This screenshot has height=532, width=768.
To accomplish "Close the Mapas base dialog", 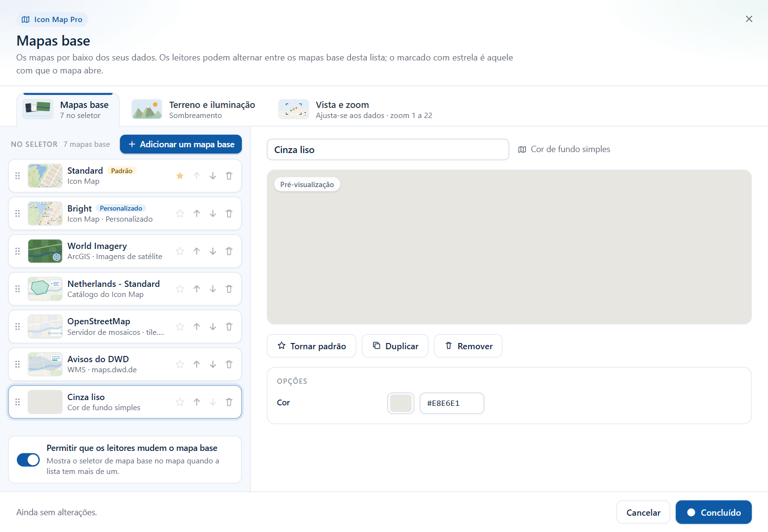I will tap(749, 19).
